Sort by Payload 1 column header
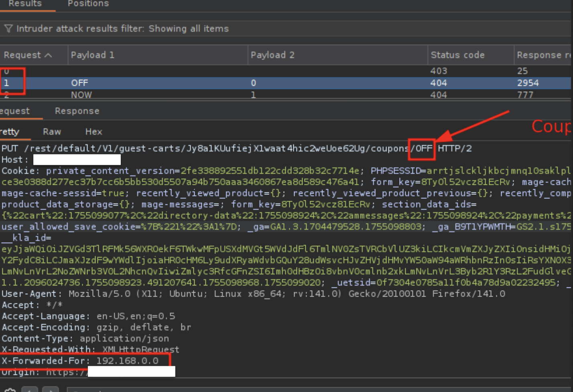Viewport: 573px width, 392px height. 93,55
